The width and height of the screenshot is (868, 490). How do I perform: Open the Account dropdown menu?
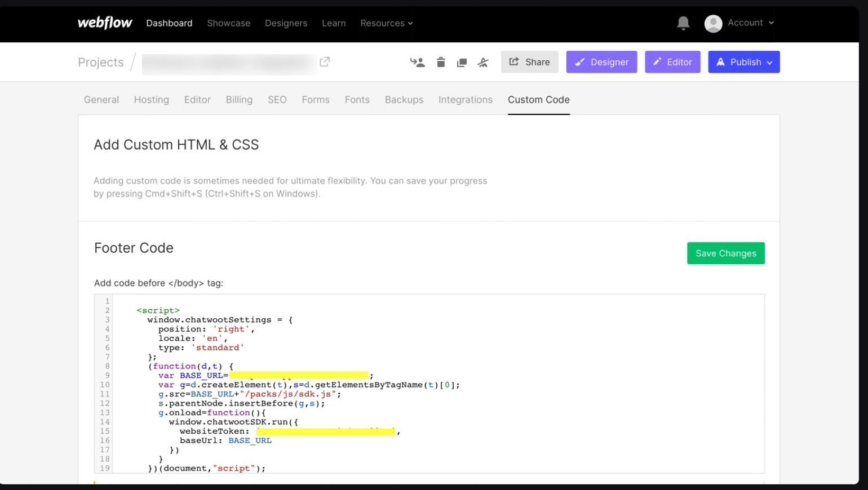pyautogui.click(x=751, y=23)
